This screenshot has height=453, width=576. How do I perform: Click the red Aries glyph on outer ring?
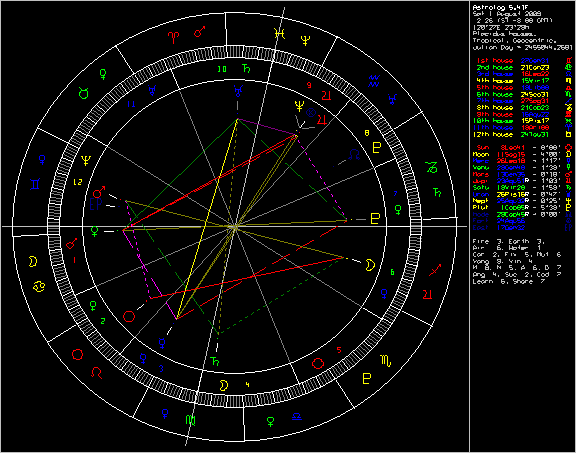point(173,37)
